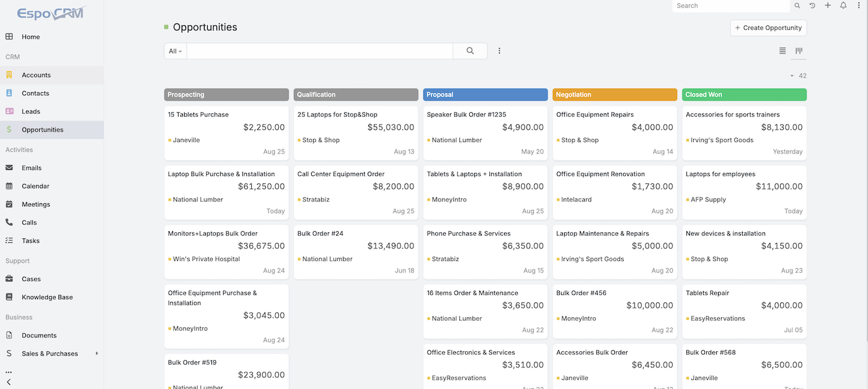Viewport: 868px width, 389px height.
Task: Open the 15 Tablets Purchase opportunity
Action: point(198,115)
